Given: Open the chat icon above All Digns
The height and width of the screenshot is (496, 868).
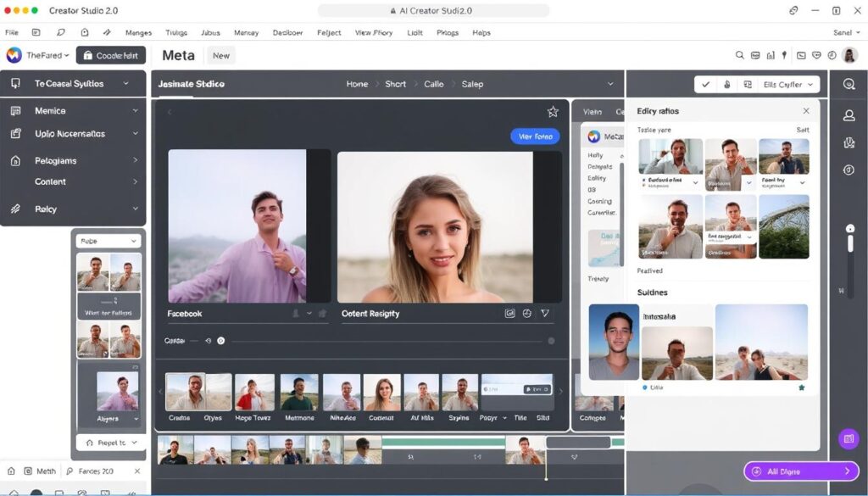Looking at the screenshot, I should [849, 439].
